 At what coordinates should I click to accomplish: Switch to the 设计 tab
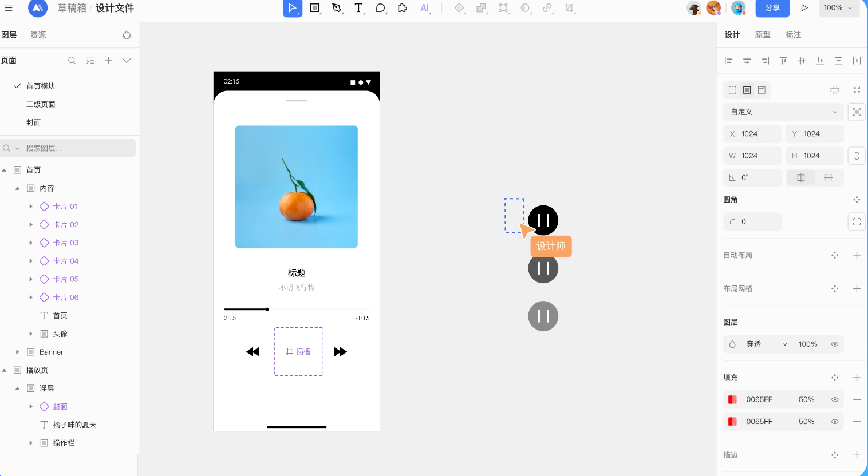pyautogui.click(x=732, y=35)
